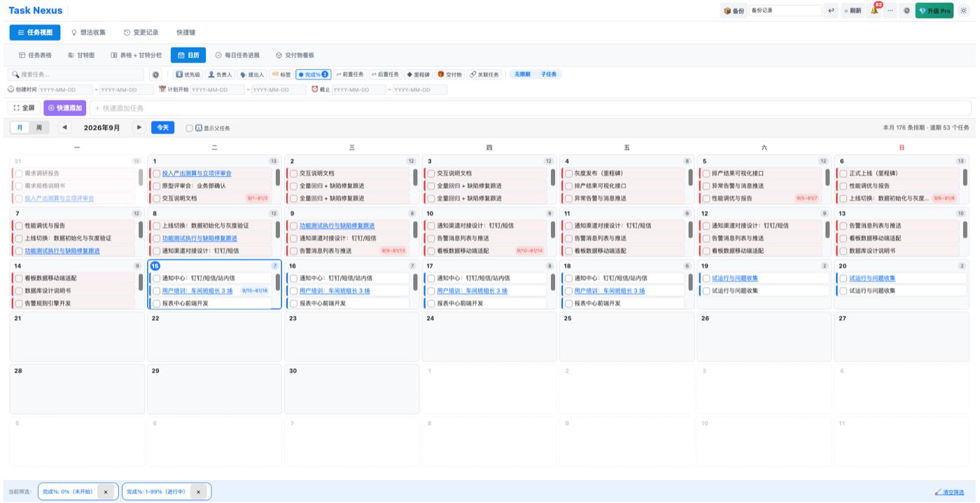This screenshot has width=980, height=503.
Task: Open the notification bell with 92 badge
Action: [874, 10]
